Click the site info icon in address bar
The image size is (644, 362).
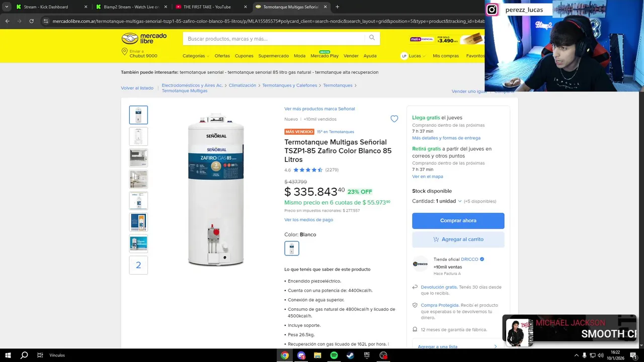tap(45, 21)
